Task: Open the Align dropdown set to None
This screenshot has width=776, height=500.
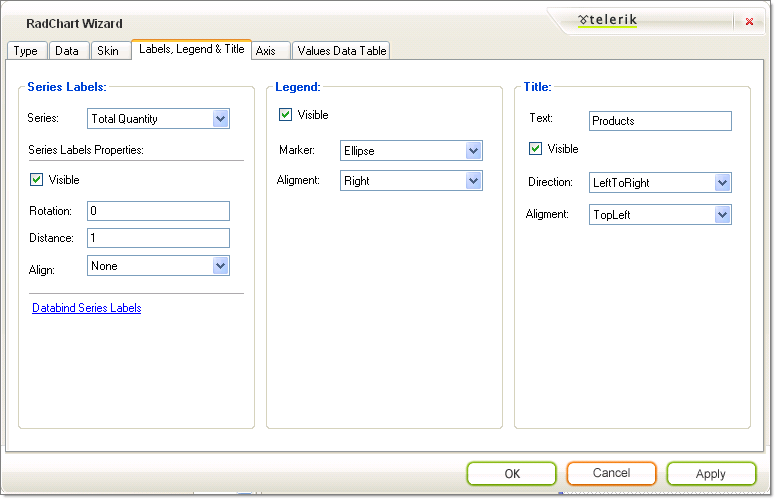Action: pyautogui.click(x=158, y=266)
